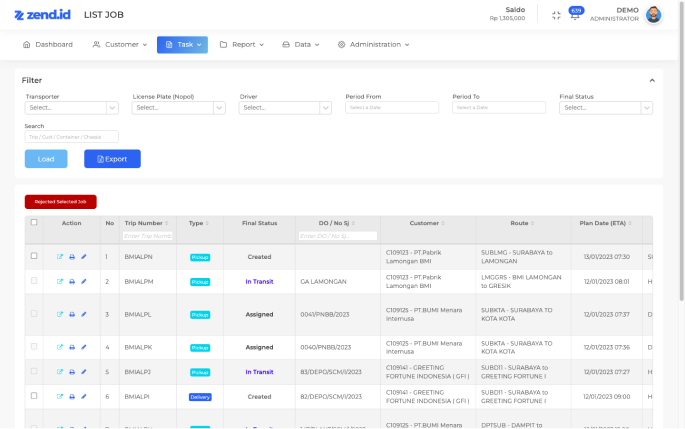Open the Driver select dropdown

click(x=285, y=108)
